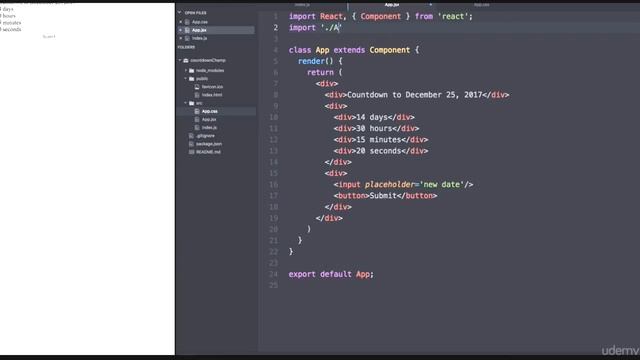
Task: Click line number 2 in the gutter
Action: (276, 28)
